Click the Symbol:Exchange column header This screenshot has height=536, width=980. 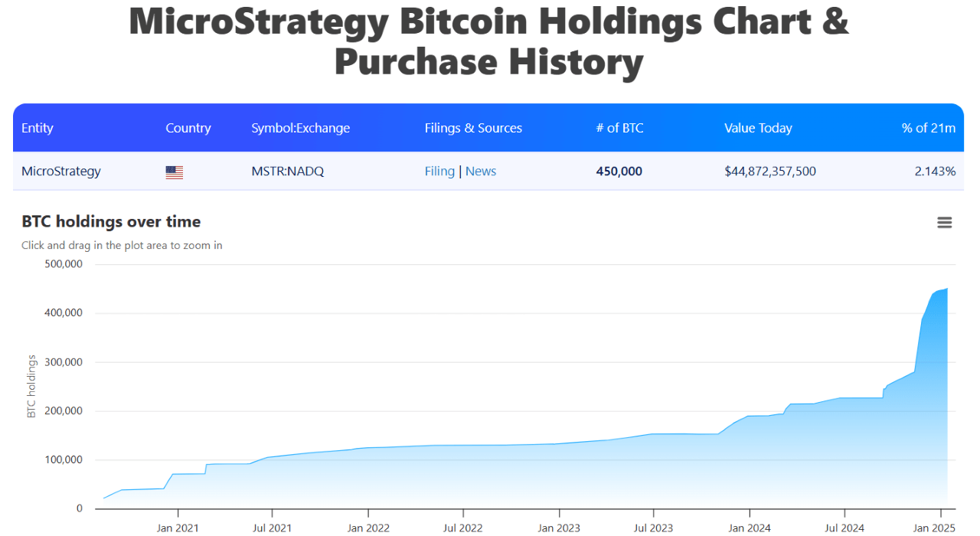click(300, 128)
